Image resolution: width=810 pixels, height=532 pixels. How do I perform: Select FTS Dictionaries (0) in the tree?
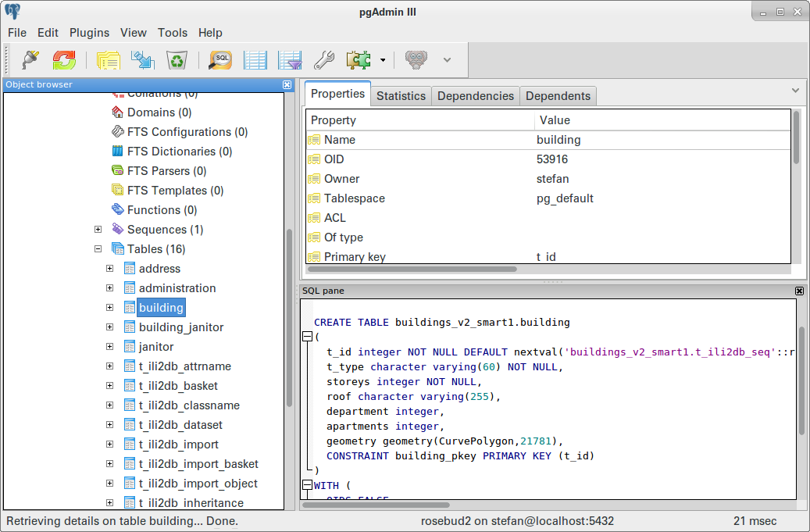pyautogui.click(x=180, y=152)
